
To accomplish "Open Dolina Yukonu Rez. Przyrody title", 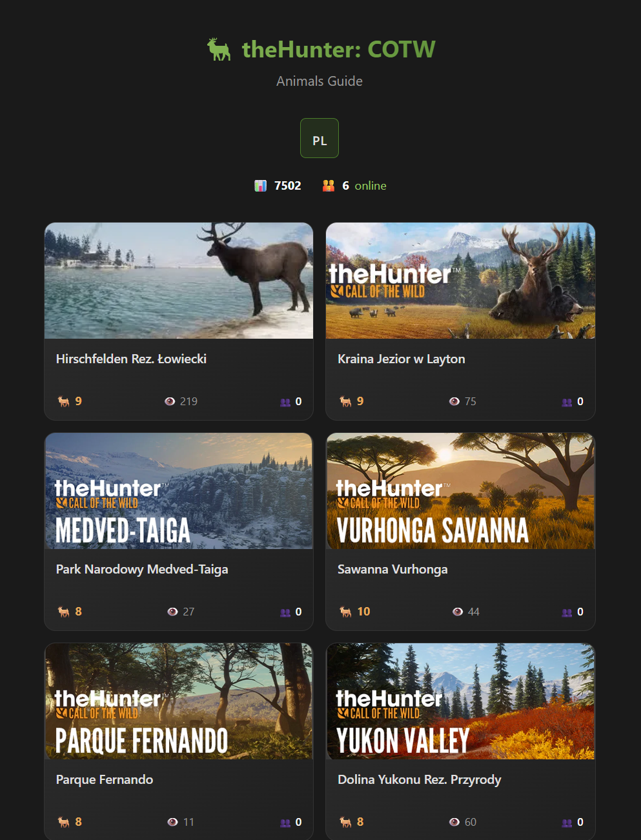I will (x=419, y=779).
